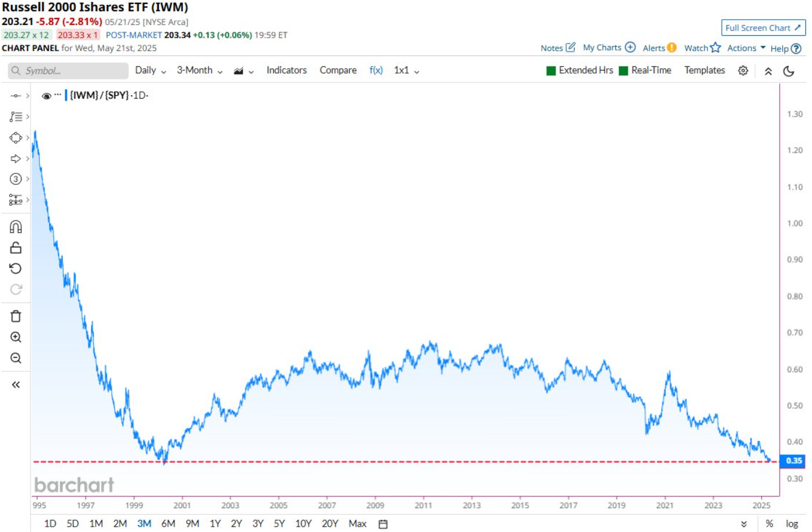The width and height of the screenshot is (812, 532).
Task: Select the 6M time range
Action: [168, 524]
